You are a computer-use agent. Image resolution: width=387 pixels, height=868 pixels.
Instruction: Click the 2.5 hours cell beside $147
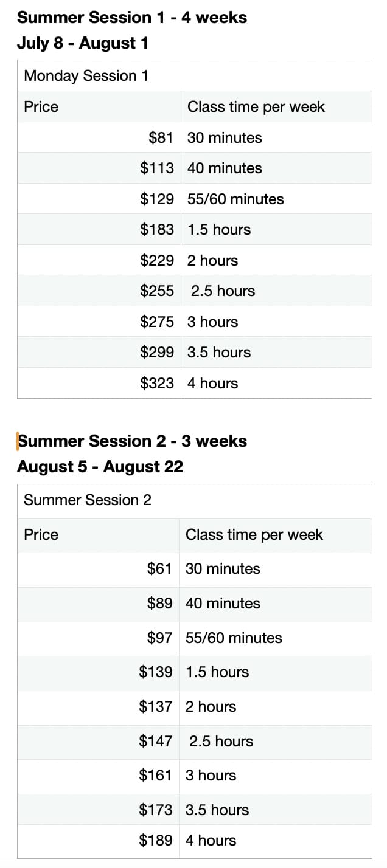[276, 741]
